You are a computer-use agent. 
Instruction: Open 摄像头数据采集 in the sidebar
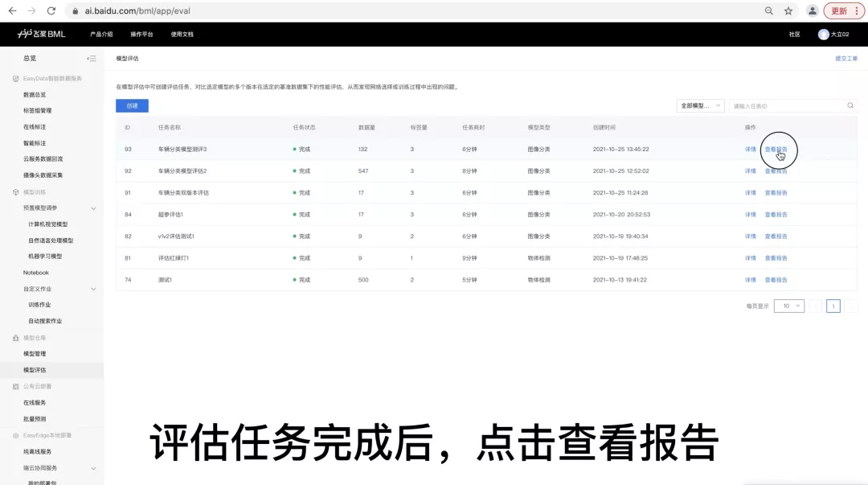click(x=43, y=175)
